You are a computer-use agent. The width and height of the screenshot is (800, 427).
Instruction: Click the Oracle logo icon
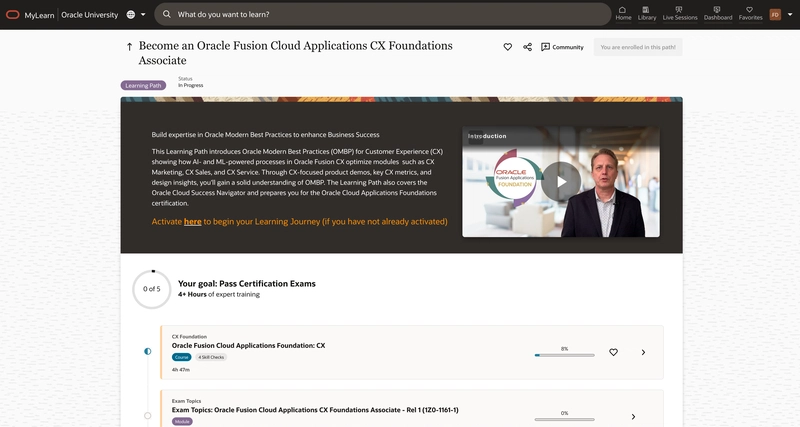point(12,15)
